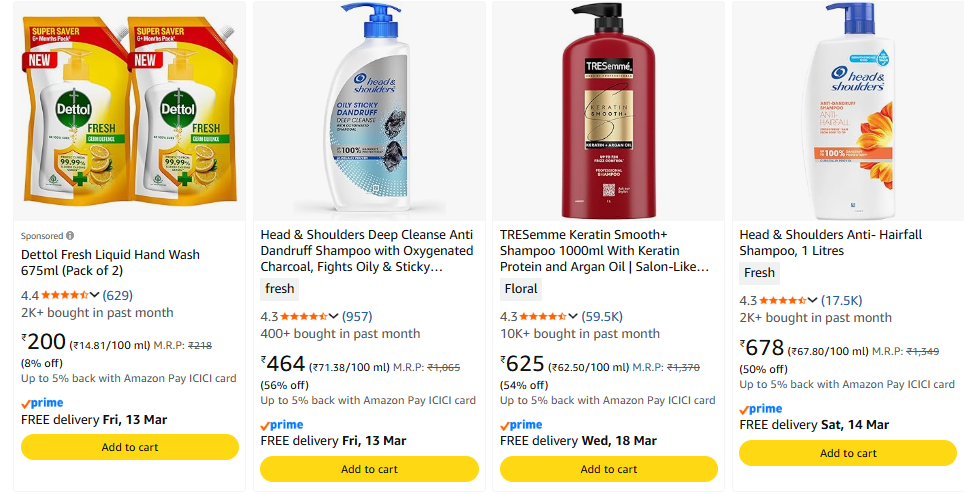Screen dimensions: 964x494
Task: Expand TRESemme 4.3 star rating dropdown
Action: coord(574,317)
